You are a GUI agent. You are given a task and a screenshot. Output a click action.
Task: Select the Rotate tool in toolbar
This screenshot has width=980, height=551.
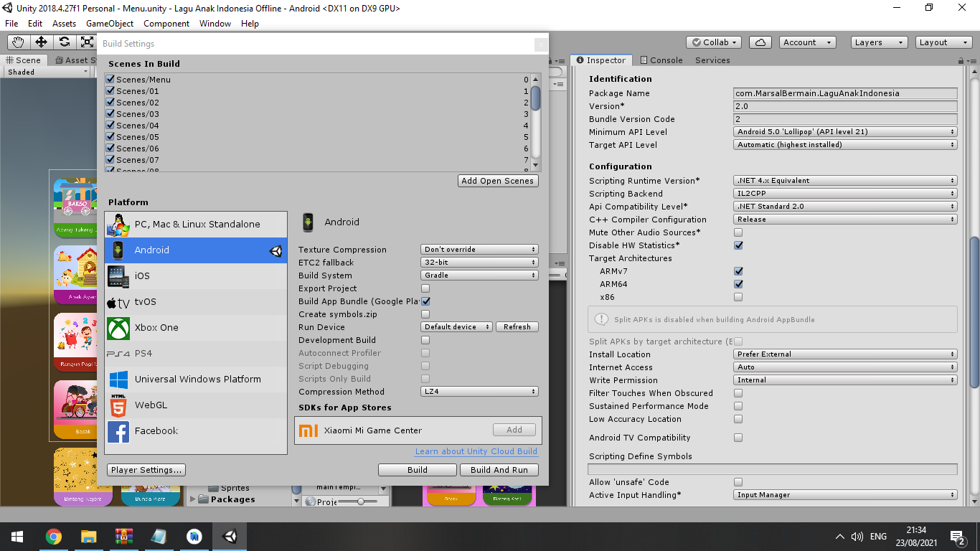click(64, 42)
